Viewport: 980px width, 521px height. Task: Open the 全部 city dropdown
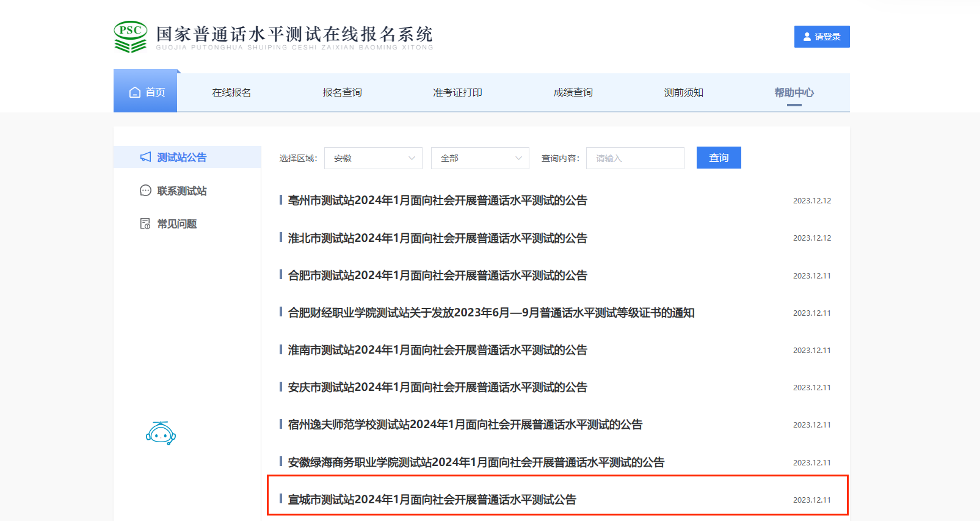coord(480,158)
